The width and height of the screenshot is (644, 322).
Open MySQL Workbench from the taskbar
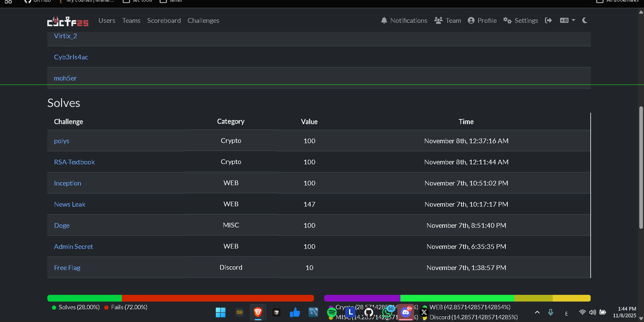click(313, 312)
